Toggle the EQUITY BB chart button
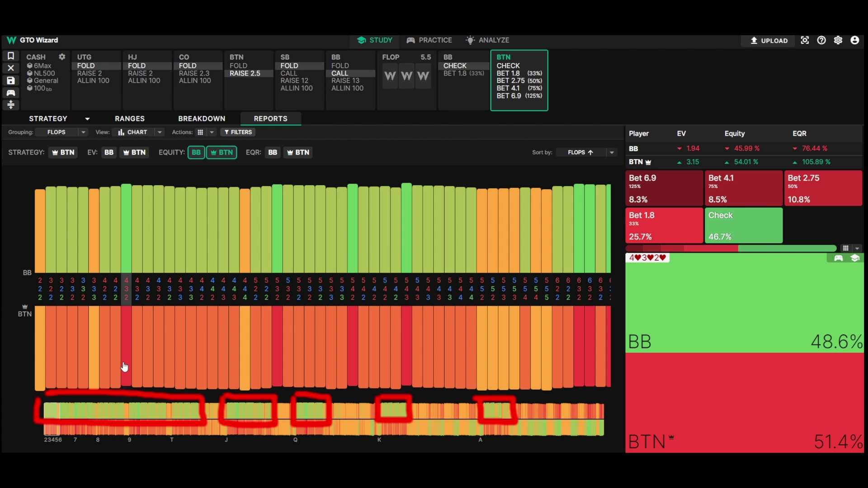The width and height of the screenshot is (868, 488). click(x=196, y=152)
